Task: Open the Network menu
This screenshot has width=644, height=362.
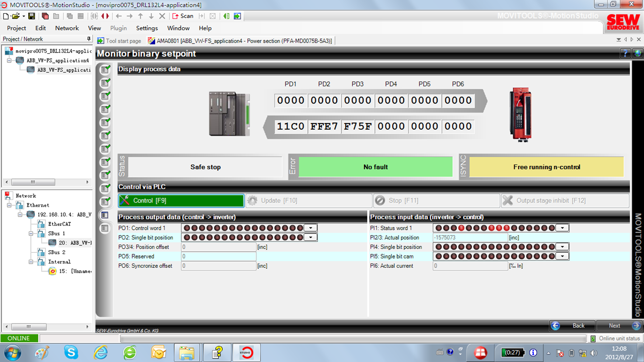Action: pos(67,28)
